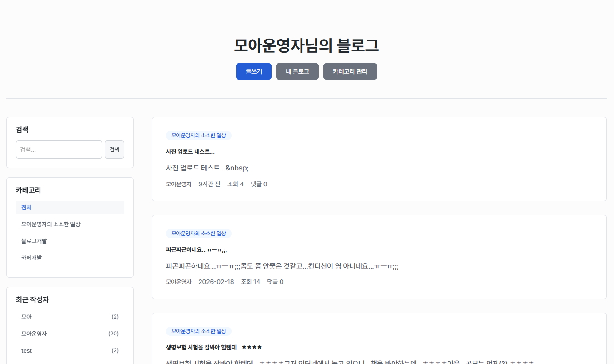The width and height of the screenshot is (614, 364).
Task: Open 내 블로그 from the header
Action: (x=297, y=71)
